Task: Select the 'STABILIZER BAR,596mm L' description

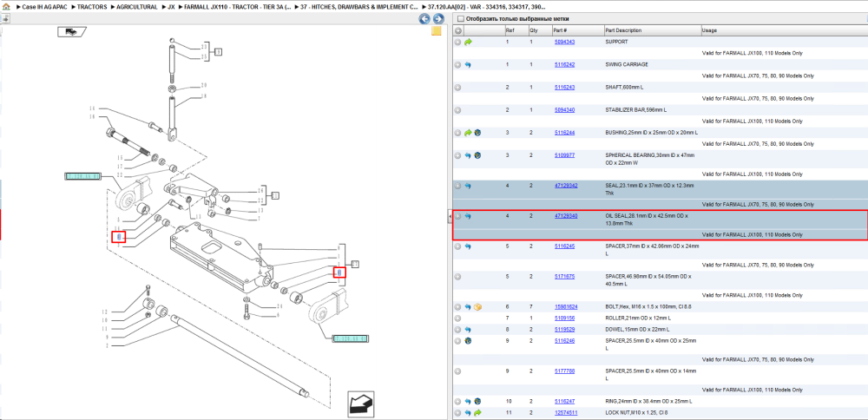Action: click(636, 110)
